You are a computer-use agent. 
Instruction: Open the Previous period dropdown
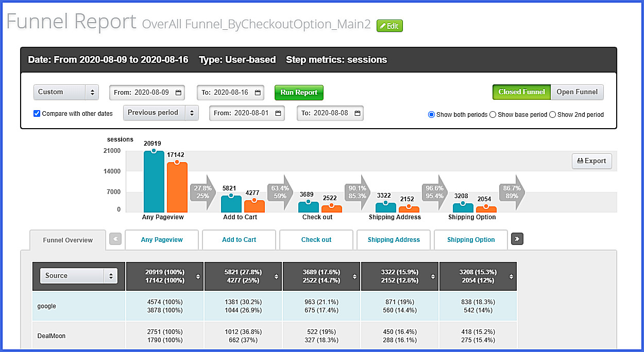[x=161, y=113]
